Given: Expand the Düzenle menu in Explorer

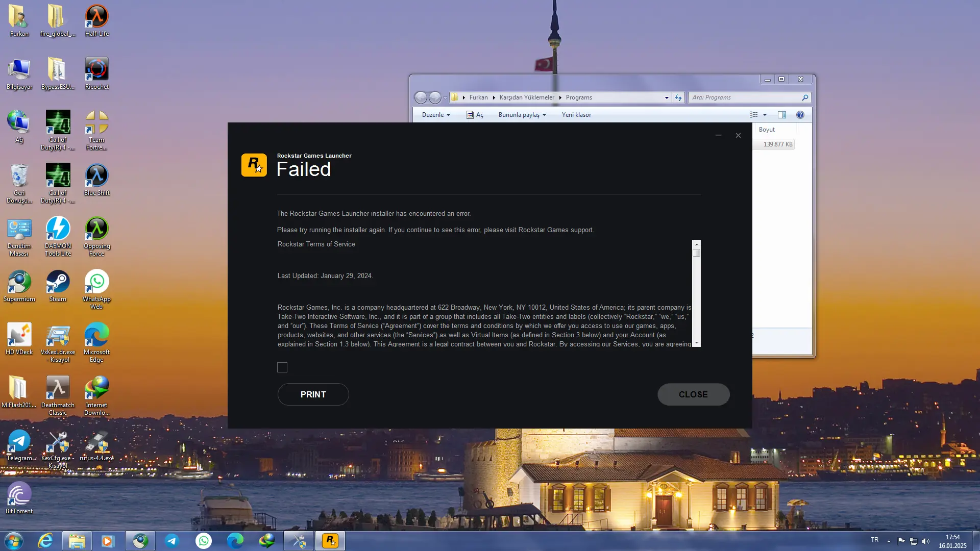Looking at the screenshot, I should pyautogui.click(x=436, y=115).
